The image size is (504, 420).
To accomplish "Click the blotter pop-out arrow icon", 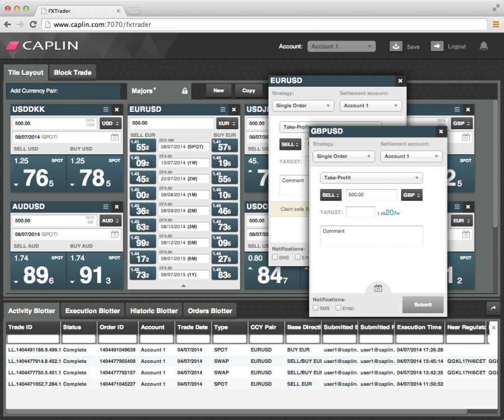I will pos(493,308).
